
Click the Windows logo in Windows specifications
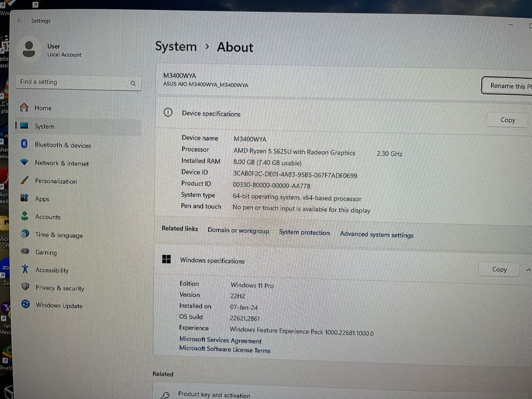tap(166, 259)
